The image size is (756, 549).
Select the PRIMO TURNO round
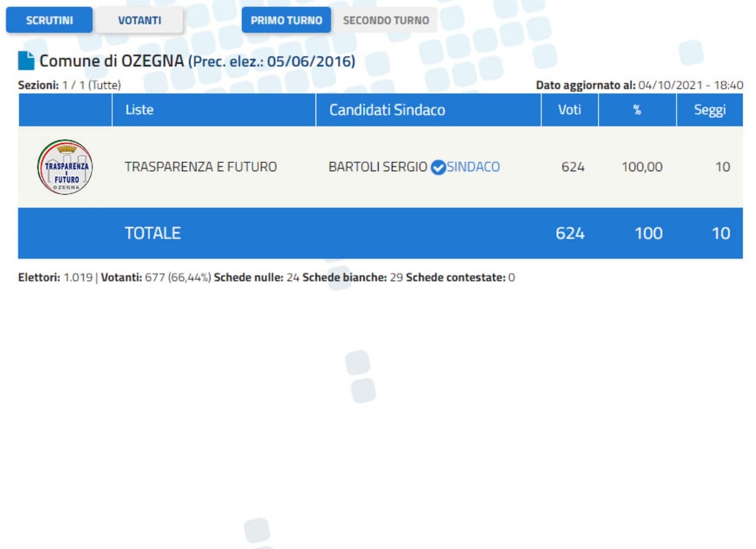point(286,20)
